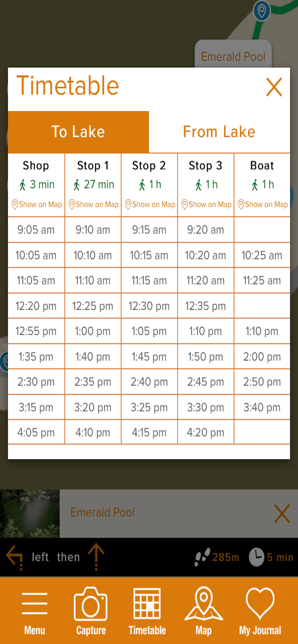This screenshot has height=644, width=298.
Task: Tap the Emerald Pool map label
Action: pyautogui.click(x=233, y=56)
